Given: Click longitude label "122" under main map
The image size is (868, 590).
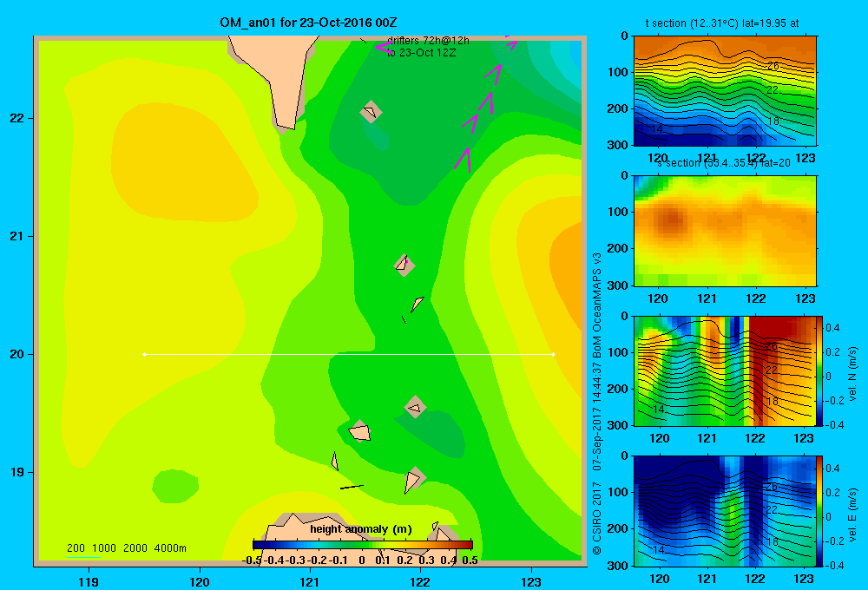Looking at the screenshot, I should pyautogui.click(x=420, y=581).
